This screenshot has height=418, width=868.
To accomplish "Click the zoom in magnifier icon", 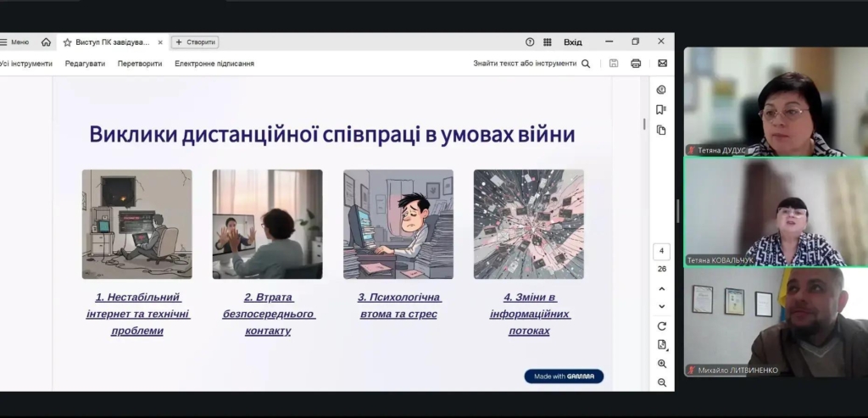I will click(662, 364).
